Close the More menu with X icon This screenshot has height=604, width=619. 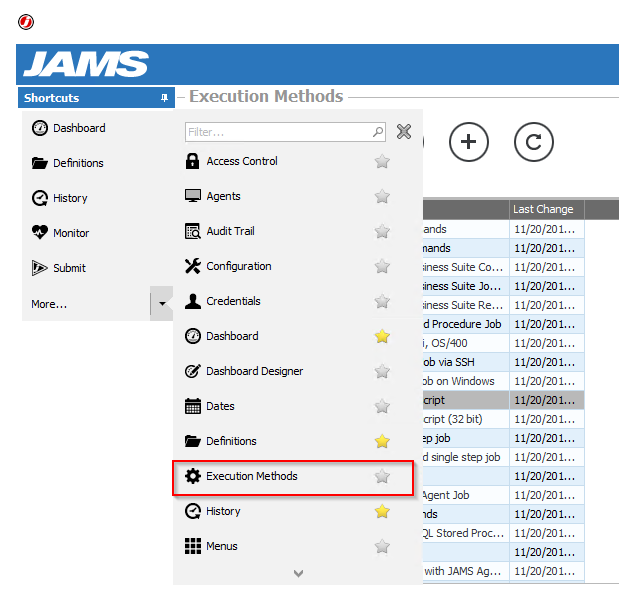(x=404, y=131)
